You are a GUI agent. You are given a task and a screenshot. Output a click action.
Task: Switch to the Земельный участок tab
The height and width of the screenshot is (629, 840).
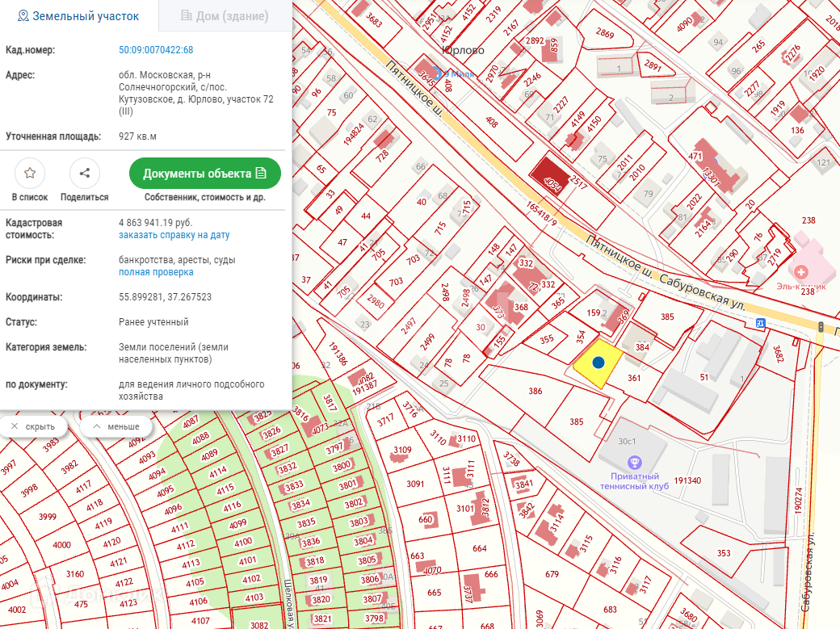79,16
